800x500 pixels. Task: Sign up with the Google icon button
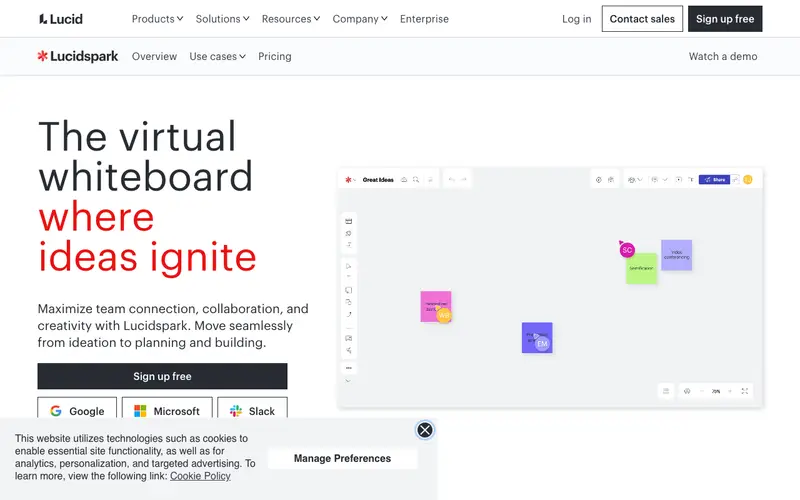(x=77, y=411)
